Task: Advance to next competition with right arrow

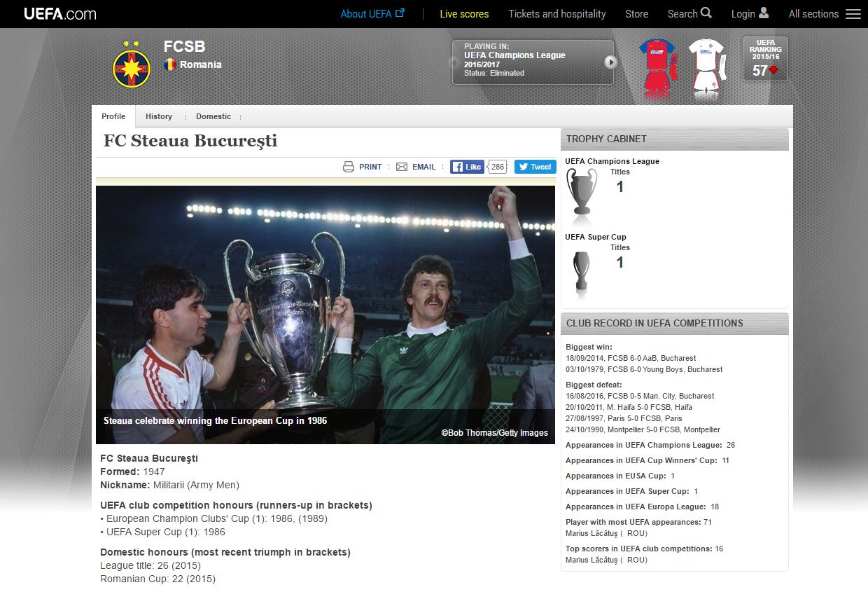Action: (610, 62)
